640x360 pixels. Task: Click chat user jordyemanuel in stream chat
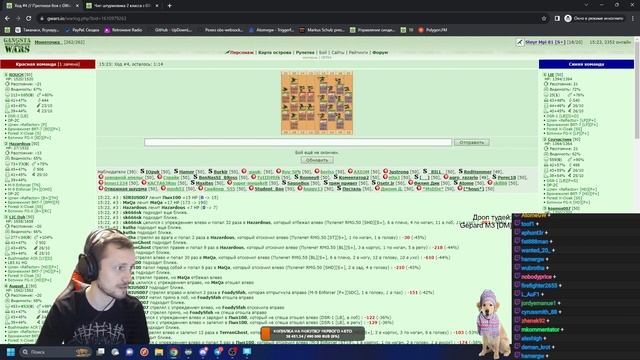(x=538, y=303)
